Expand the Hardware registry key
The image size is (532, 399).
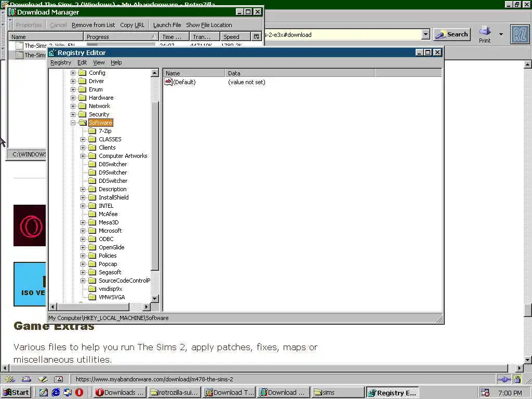(x=73, y=98)
